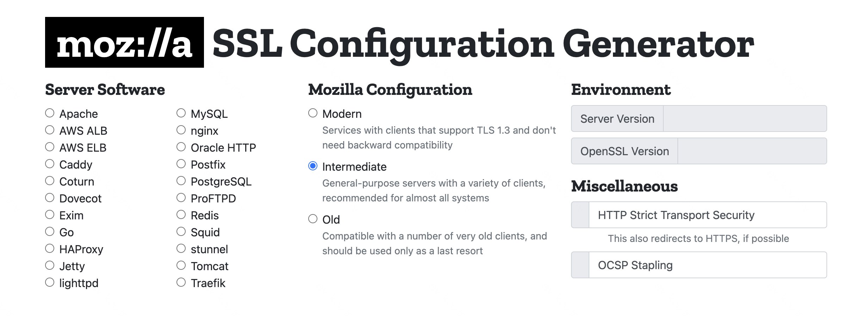
Task: Choose the MySQL radio button
Action: 181,113
